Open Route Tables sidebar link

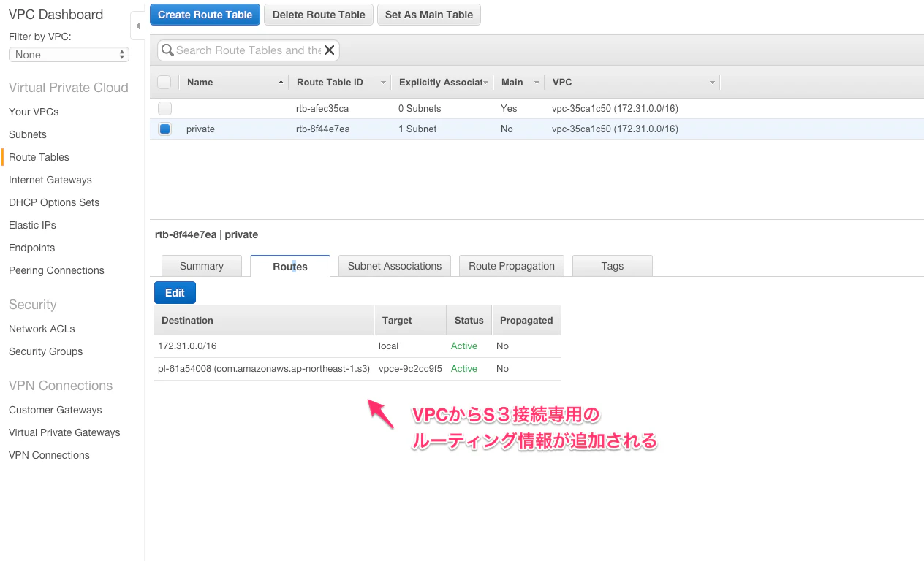(x=39, y=157)
